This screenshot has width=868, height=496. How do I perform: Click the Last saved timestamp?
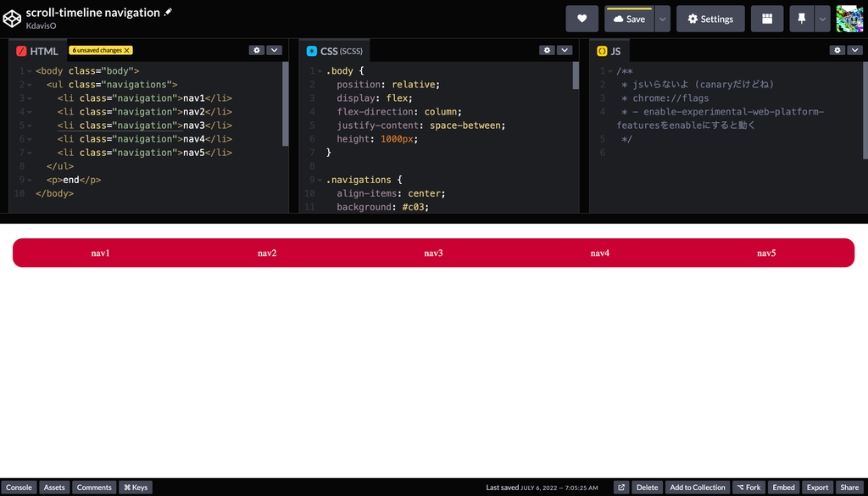point(542,488)
